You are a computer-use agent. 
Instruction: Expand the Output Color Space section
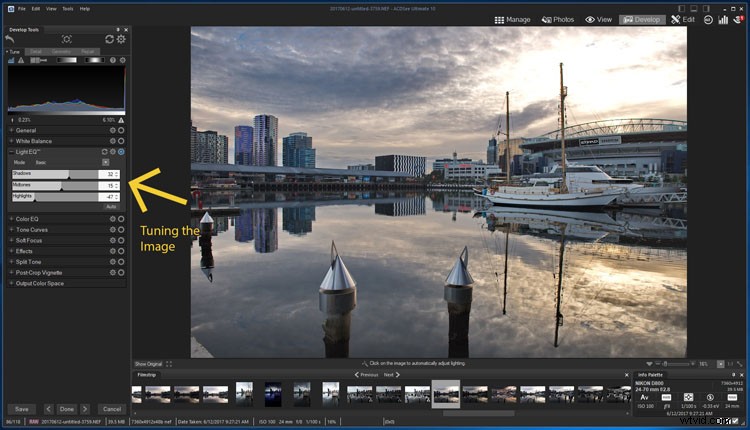pyautogui.click(x=11, y=284)
